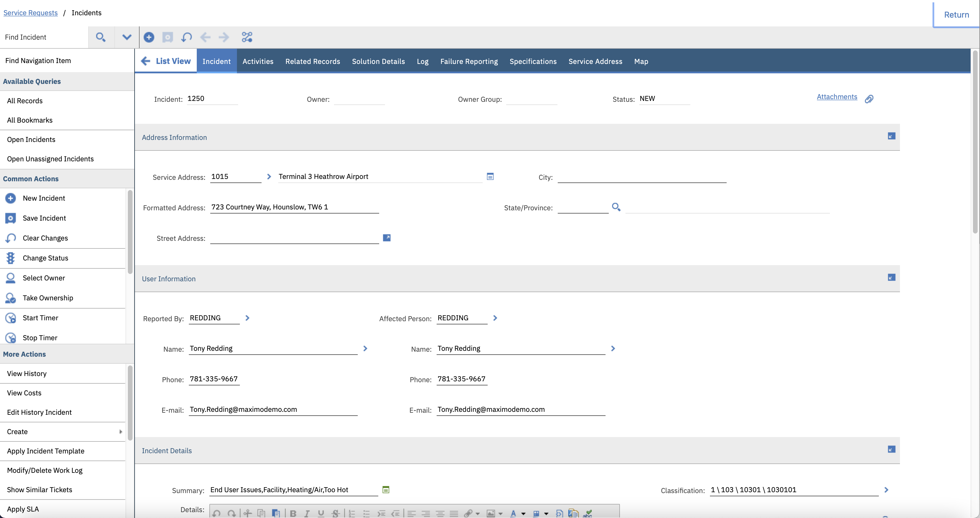Collapse the Incident Details section
Screen dimensions: 980x518
point(891,449)
